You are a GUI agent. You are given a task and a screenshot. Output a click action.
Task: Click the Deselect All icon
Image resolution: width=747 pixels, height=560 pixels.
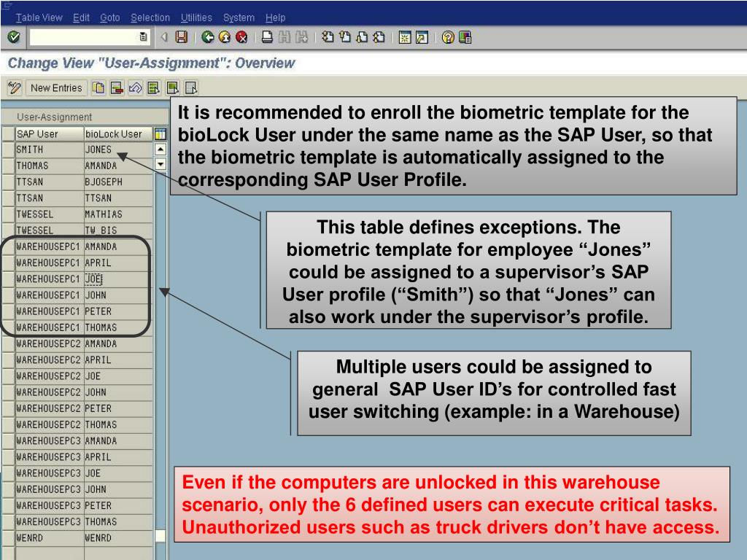pos(191,88)
